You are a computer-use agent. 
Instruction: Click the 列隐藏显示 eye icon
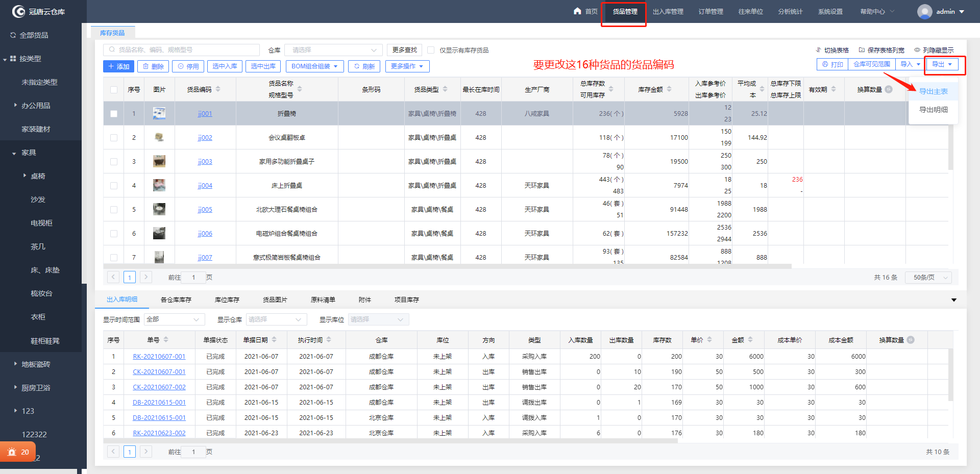tap(917, 50)
